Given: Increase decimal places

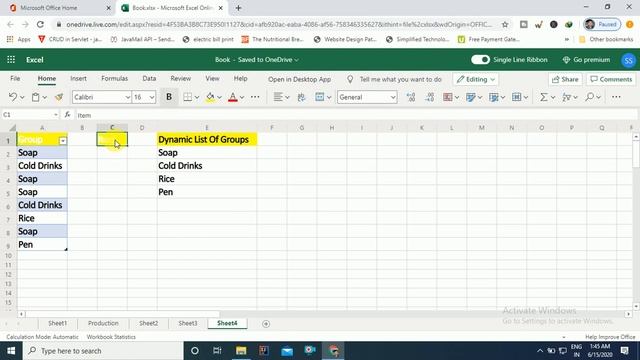Looking at the screenshot, I should point(411,97).
